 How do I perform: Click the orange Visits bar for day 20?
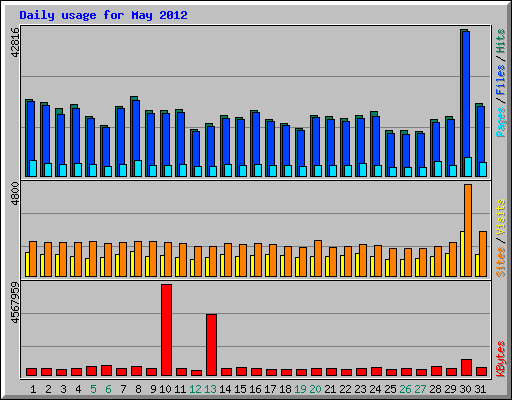[x=318, y=258]
